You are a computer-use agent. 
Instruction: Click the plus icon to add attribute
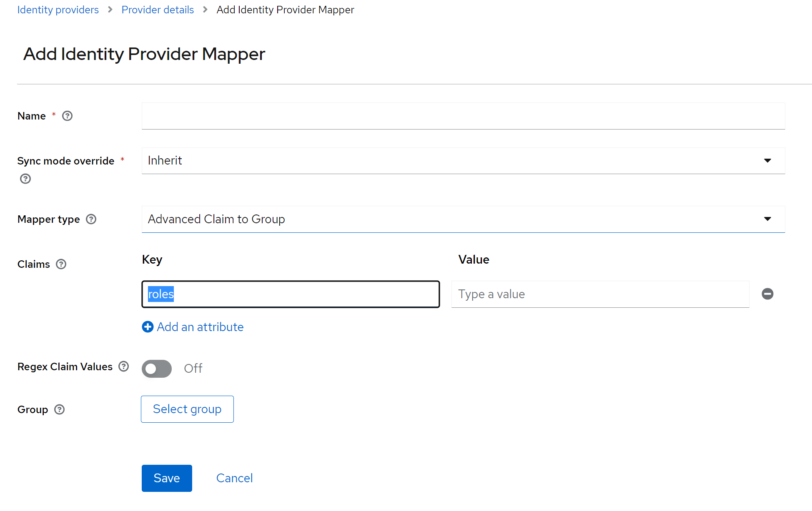148,327
